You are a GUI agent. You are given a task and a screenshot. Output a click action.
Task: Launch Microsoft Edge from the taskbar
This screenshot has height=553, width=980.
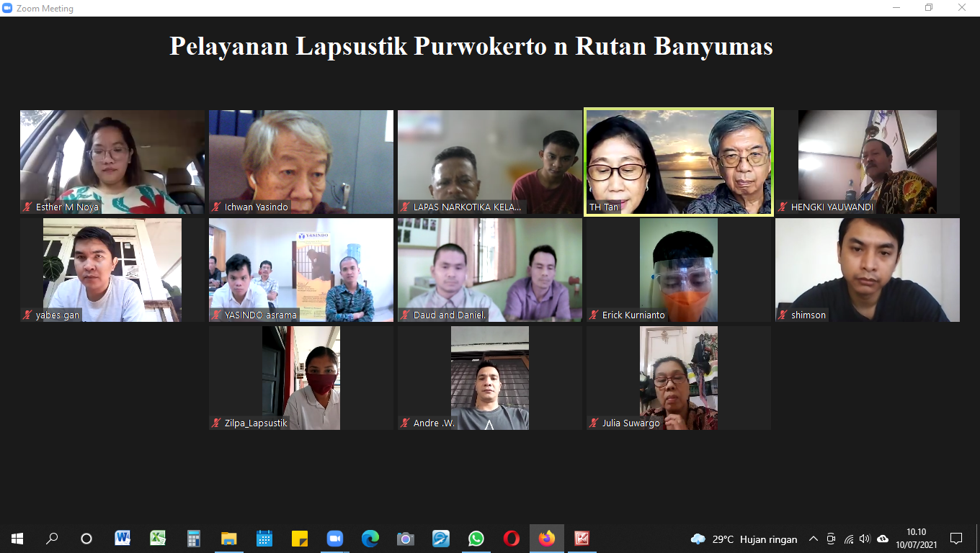(370, 539)
